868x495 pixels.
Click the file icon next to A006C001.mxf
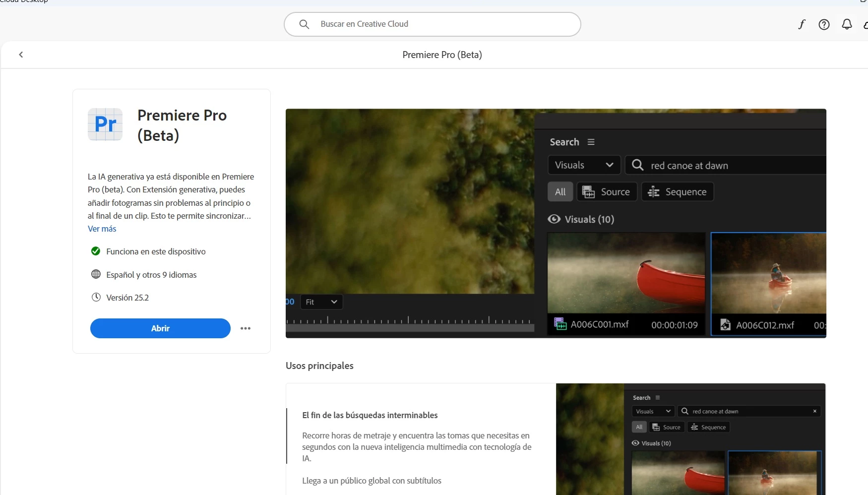560,324
